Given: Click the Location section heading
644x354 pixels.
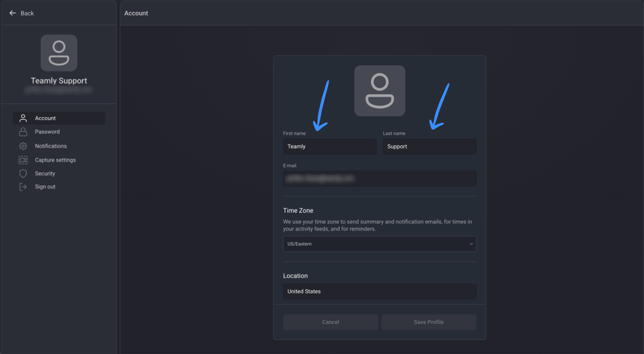Looking at the screenshot, I should (295, 276).
